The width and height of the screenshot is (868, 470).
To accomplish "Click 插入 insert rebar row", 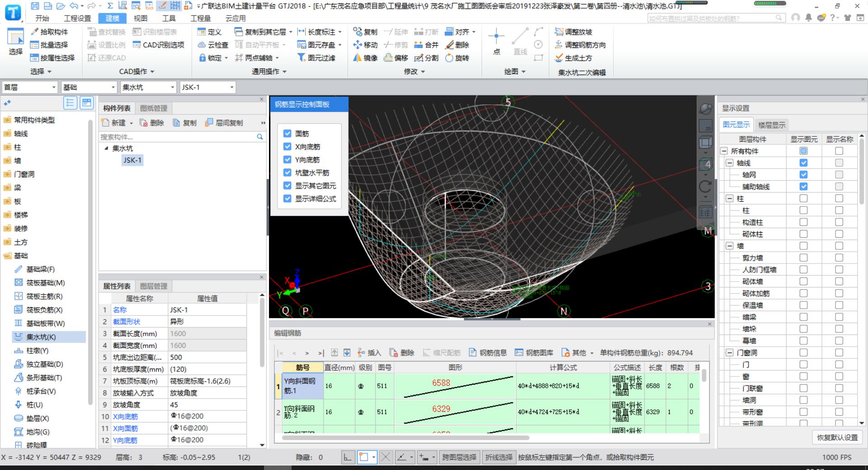I will click(369, 352).
